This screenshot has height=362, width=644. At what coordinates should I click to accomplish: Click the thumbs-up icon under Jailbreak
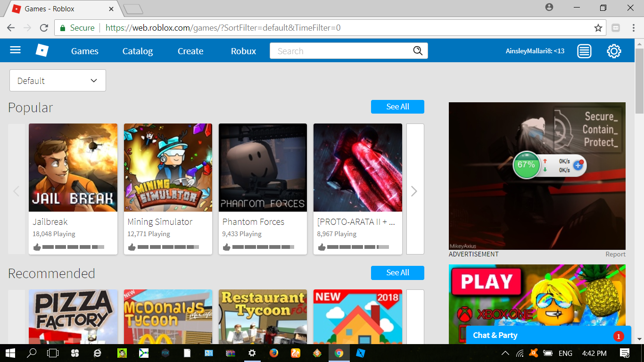pyautogui.click(x=37, y=247)
